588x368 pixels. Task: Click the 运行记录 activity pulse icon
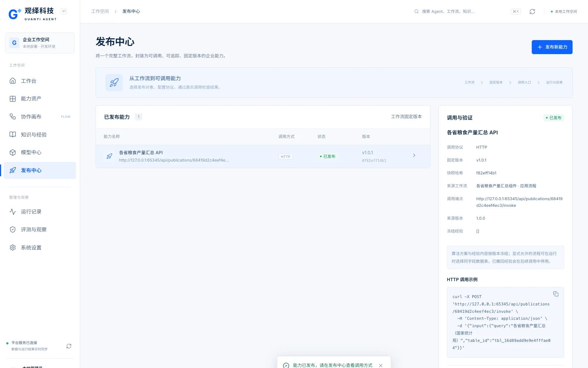[x=12, y=212]
